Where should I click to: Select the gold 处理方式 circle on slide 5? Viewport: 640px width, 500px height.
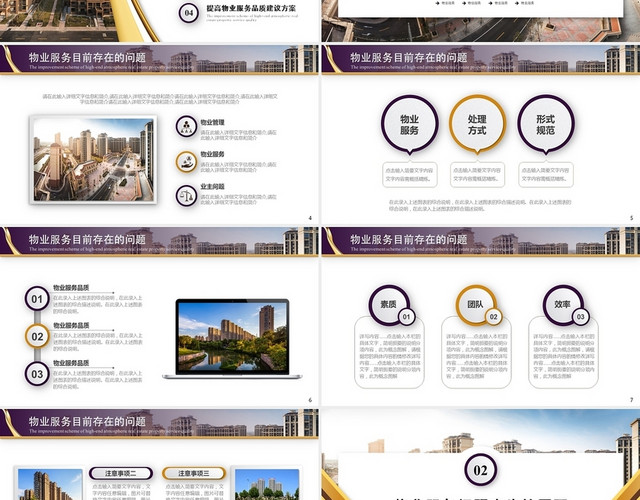(x=477, y=124)
